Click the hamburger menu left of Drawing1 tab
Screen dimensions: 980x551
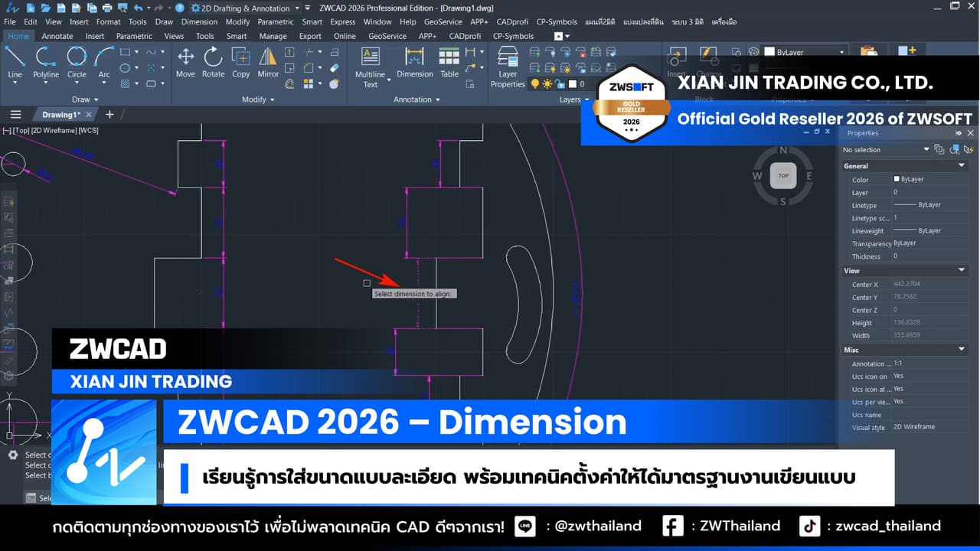15,114
